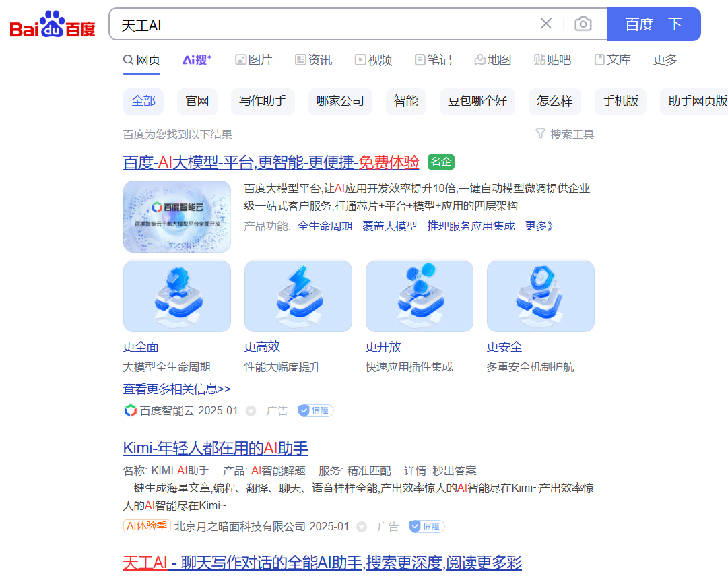This screenshot has width=728, height=576.
Task: Click the 快速应用插件集成 caption
Action: 409,367
